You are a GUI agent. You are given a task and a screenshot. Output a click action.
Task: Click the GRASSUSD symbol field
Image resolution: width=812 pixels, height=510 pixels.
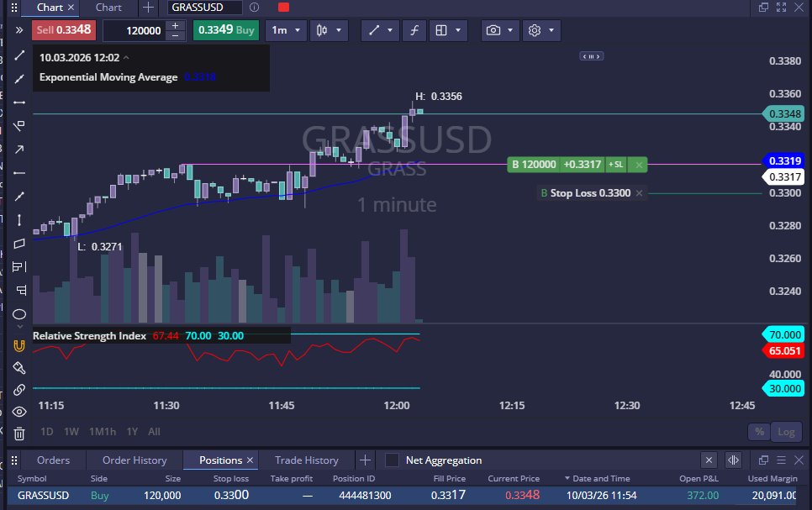[205, 8]
